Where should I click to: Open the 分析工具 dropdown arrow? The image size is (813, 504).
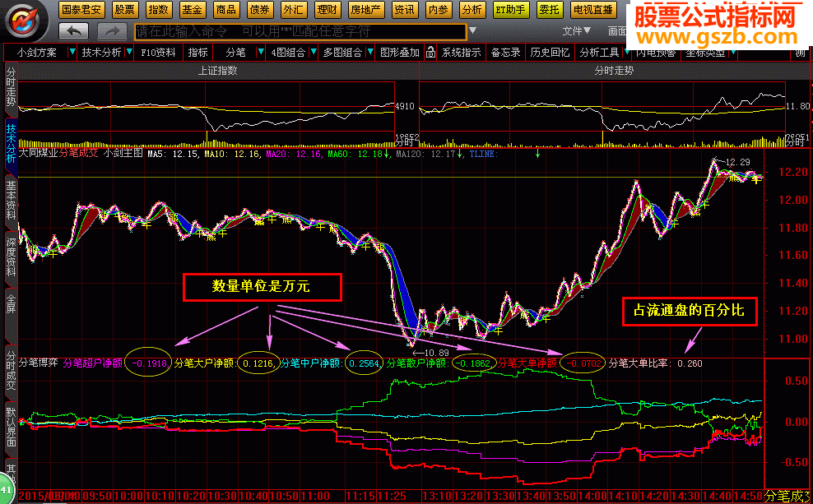pos(627,53)
